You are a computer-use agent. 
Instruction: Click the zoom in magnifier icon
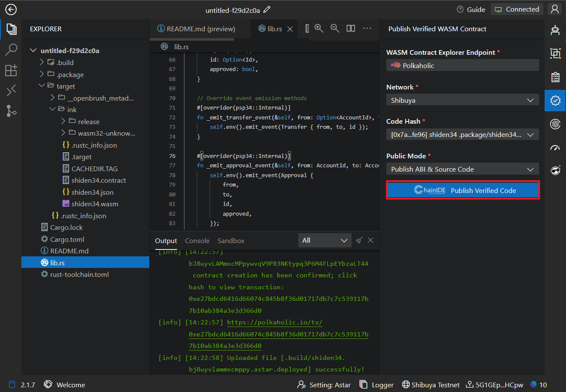click(x=319, y=28)
